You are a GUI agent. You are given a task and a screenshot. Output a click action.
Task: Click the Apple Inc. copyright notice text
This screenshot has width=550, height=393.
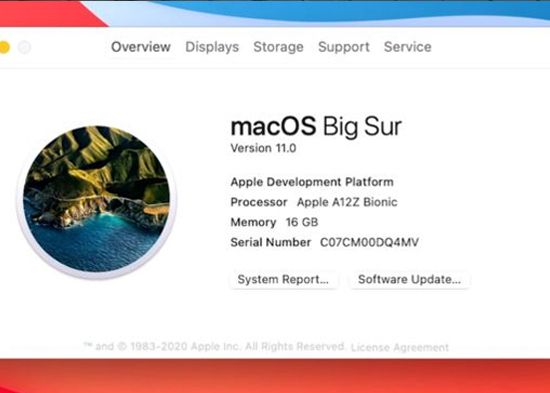[x=214, y=347]
